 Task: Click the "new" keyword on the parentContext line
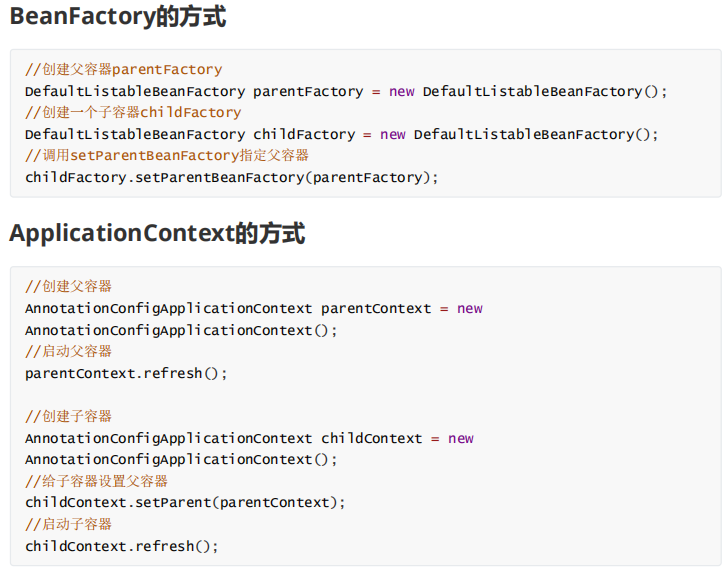point(470,308)
